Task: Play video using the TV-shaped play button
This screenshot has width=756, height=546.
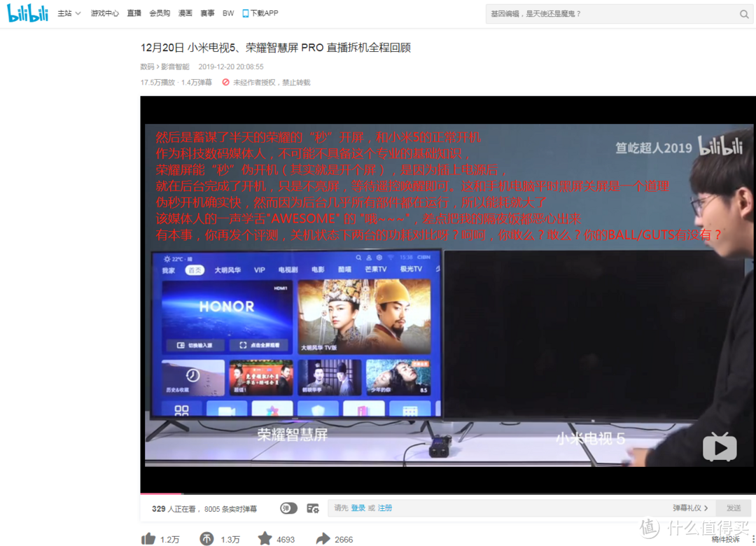Action: [720, 447]
